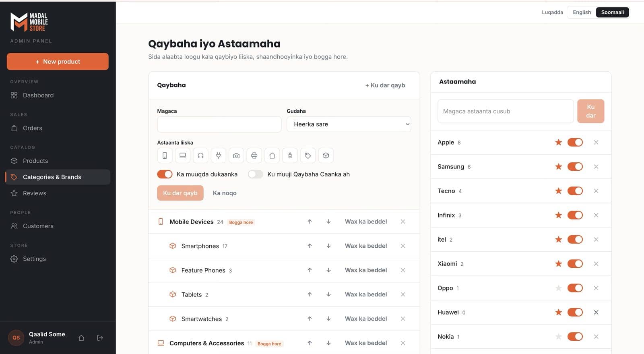The height and width of the screenshot is (354, 644).
Task: Open store Settings
Action: [x=58, y=259]
